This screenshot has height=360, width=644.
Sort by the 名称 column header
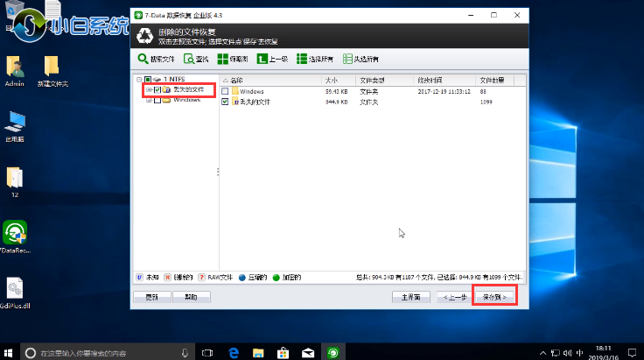(x=270, y=80)
